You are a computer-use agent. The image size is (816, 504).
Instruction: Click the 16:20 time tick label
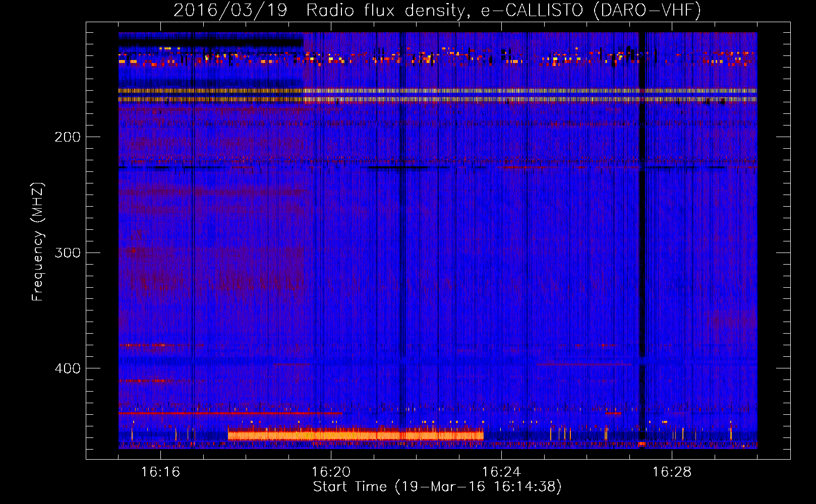pos(331,472)
